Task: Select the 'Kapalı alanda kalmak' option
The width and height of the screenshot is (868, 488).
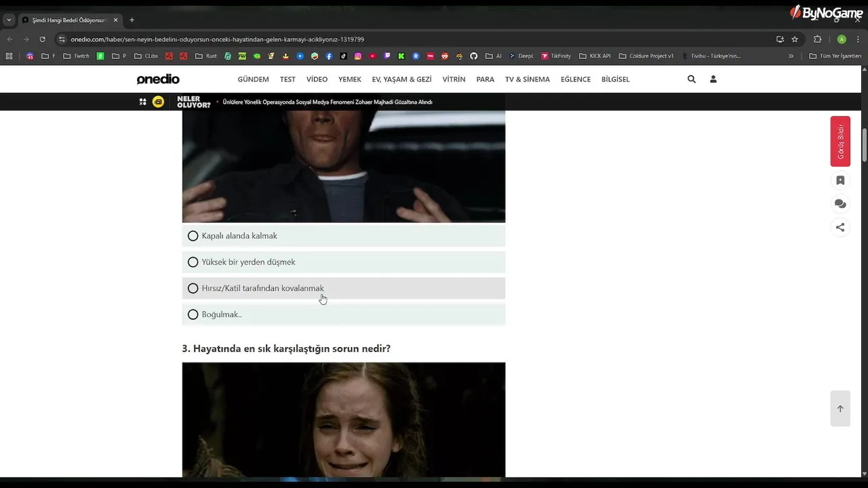Action: click(x=344, y=236)
